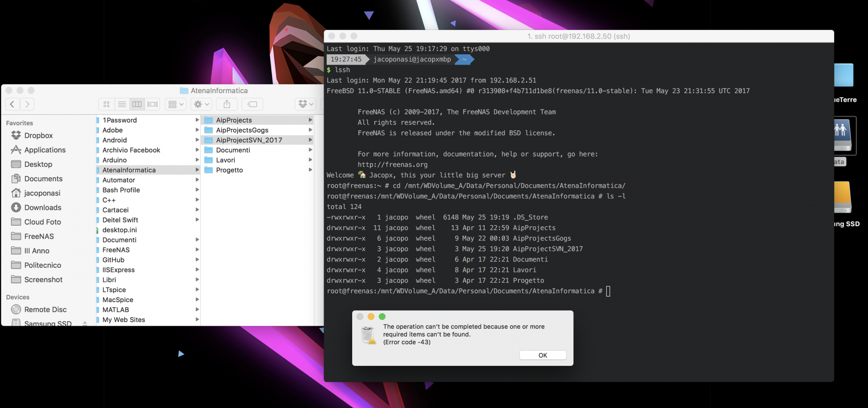Select the AtenaInformatica folder row
Screen dimensions: 868x408
point(148,170)
